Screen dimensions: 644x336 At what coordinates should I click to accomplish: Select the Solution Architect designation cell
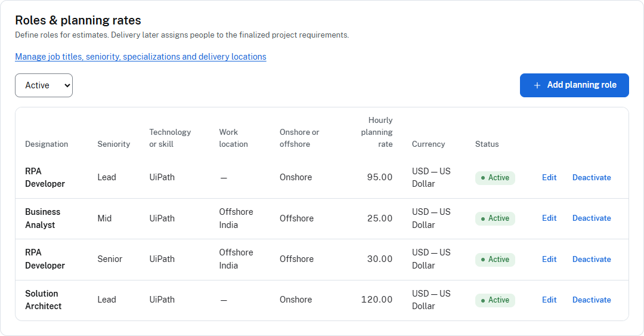(43, 300)
